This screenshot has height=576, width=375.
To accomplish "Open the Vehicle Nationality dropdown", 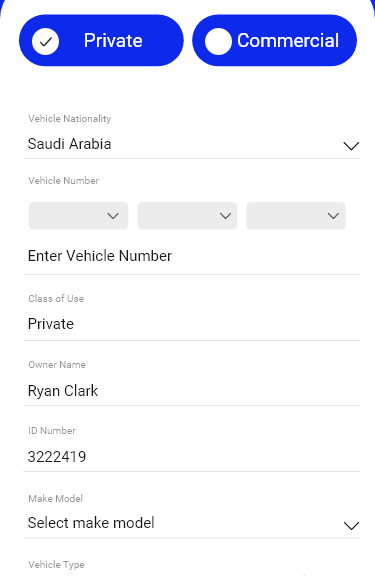I will click(x=191, y=144).
